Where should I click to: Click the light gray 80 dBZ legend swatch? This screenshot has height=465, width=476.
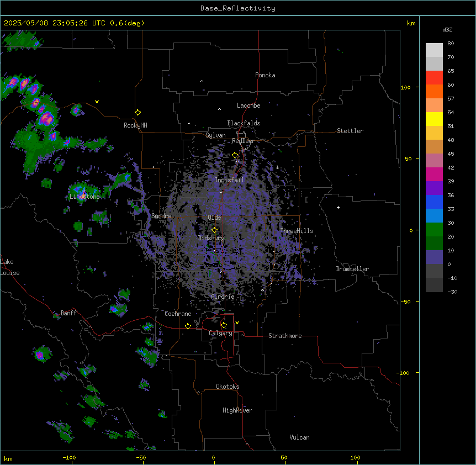(x=434, y=50)
